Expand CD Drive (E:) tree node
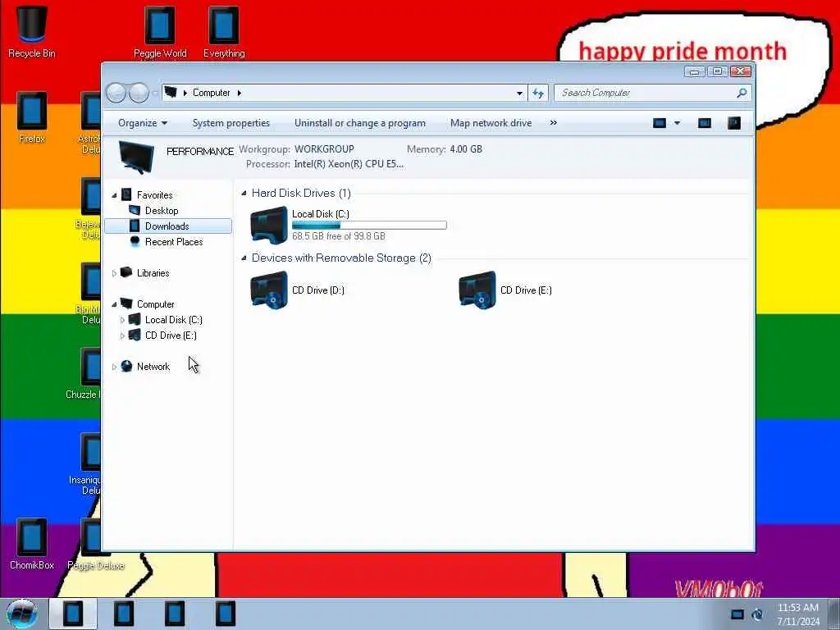Viewport: 840px width, 630px height. point(122,336)
